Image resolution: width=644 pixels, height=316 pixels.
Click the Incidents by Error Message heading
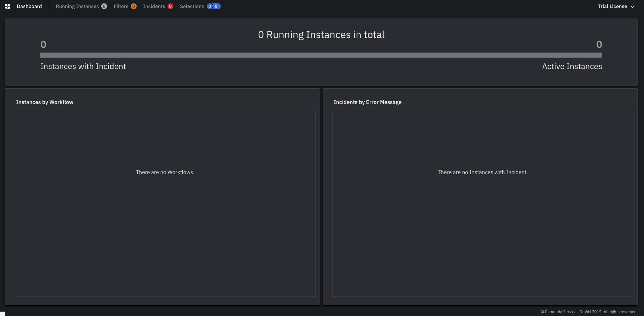tap(367, 102)
